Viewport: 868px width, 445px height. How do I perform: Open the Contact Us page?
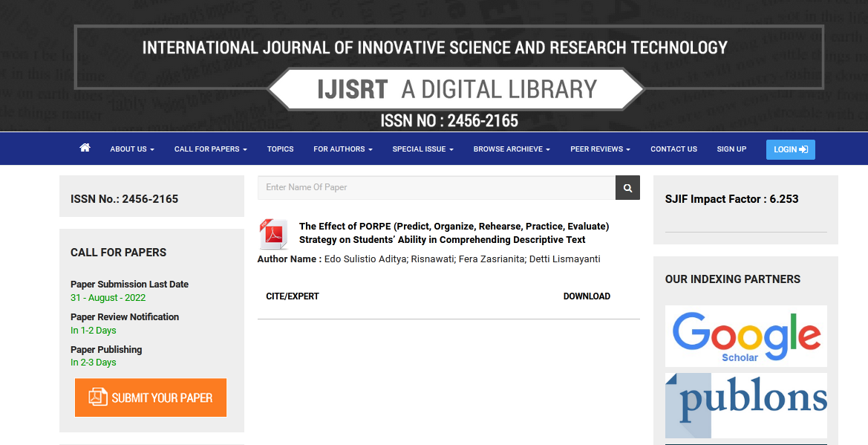673,149
